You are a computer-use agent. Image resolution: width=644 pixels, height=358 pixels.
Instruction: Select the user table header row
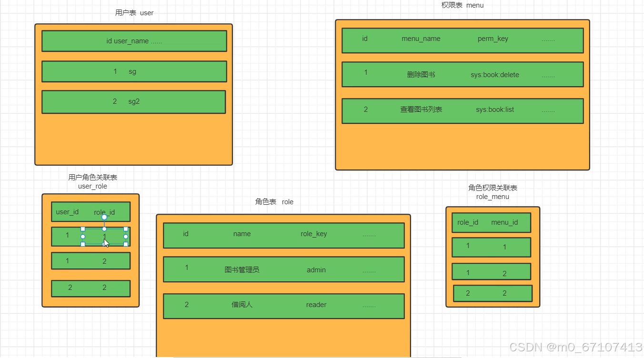pos(134,41)
